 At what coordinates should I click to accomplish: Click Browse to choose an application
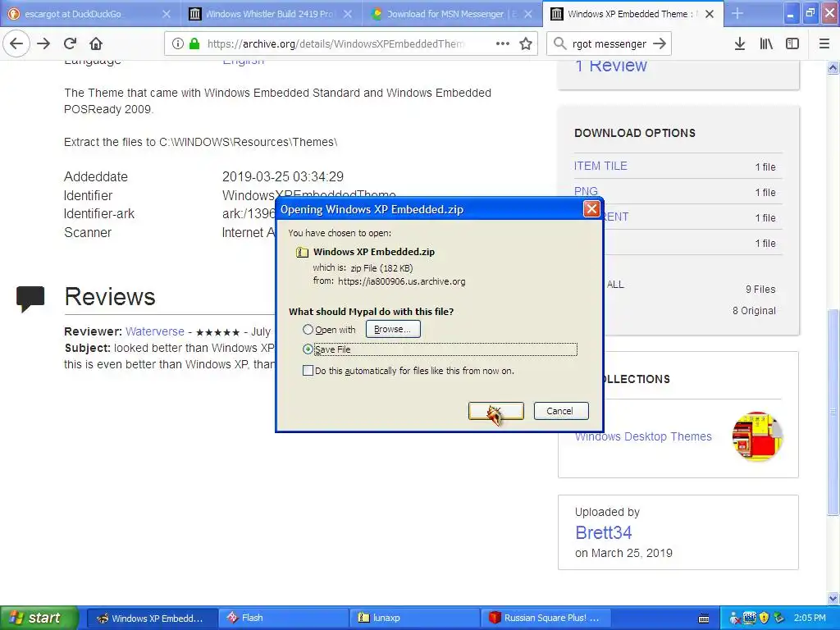393,329
